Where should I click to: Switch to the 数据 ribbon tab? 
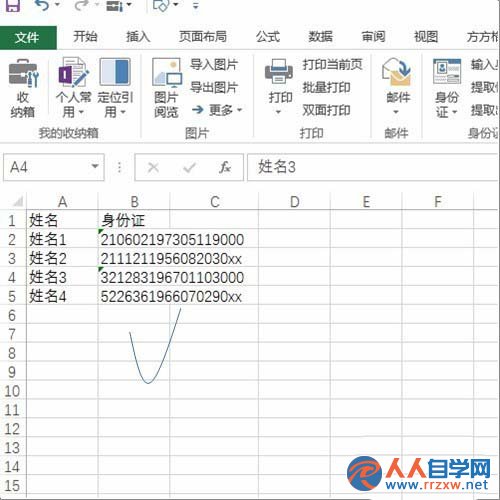320,37
